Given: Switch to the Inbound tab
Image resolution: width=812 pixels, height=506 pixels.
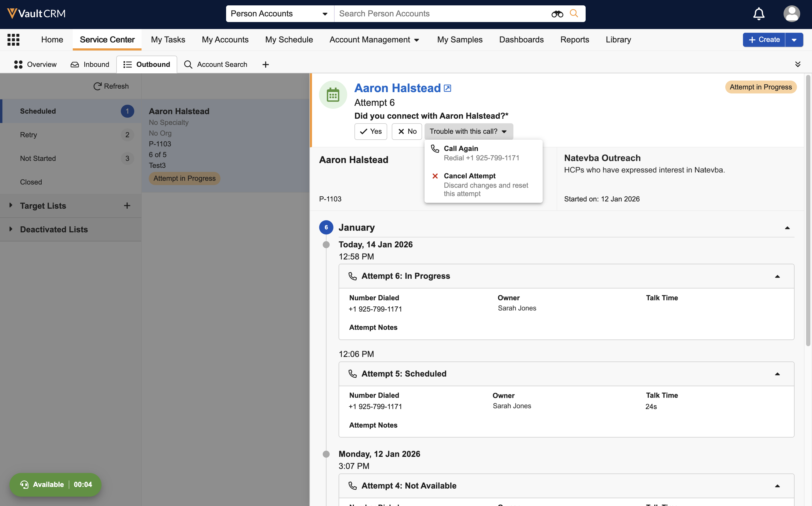Looking at the screenshot, I should [90, 64].
